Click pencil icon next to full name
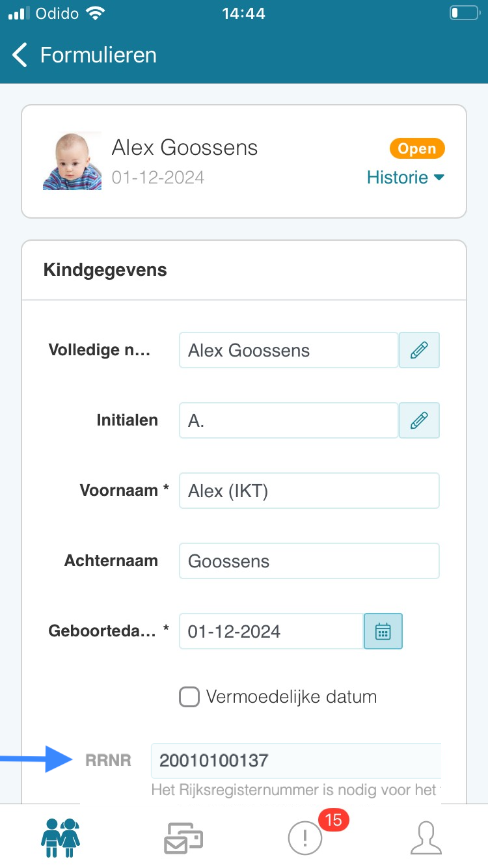Image resolution: width=488 pixels, height=868 pixels. 419,350
